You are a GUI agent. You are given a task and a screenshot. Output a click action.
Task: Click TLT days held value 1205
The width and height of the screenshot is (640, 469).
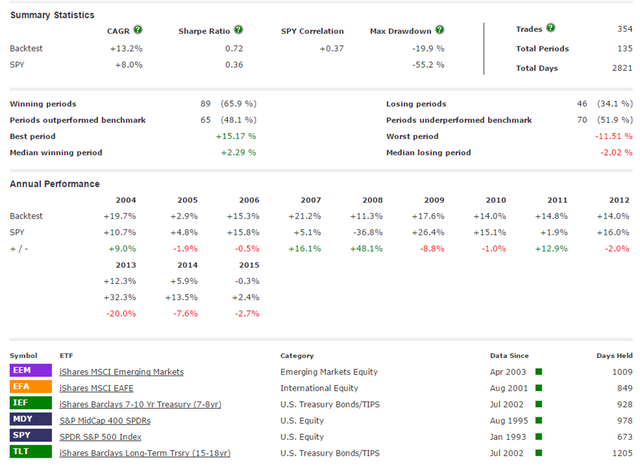pyautogui.click(x=622, y=453)
